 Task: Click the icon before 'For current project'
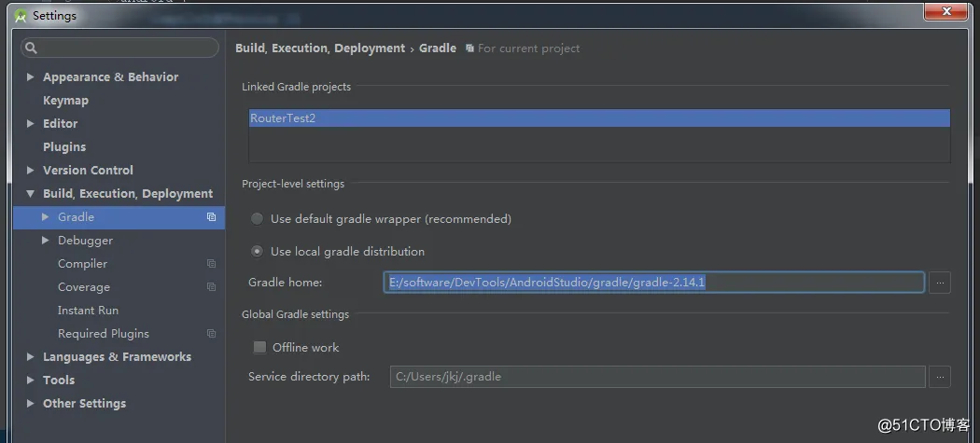(x=469, y=48)
